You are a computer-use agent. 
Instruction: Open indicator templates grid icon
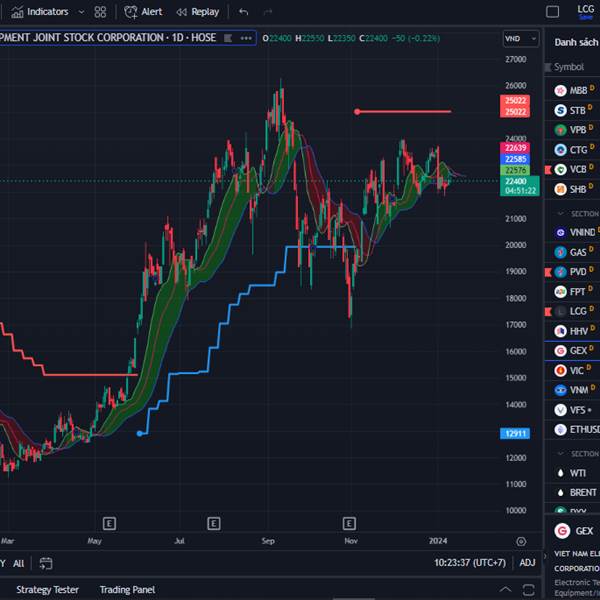pos(100,12)
